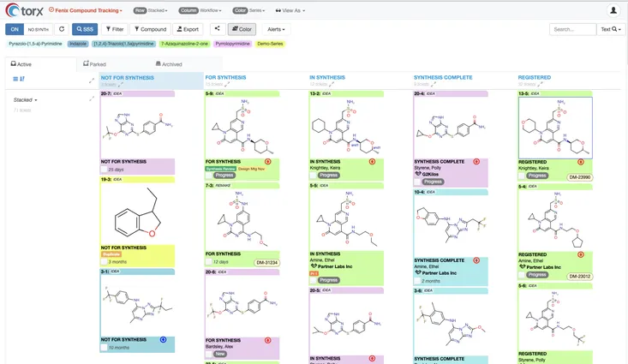Open the Text search type dropdown
The width and height of the screenshot is (628, 364).
coord(611,29)
